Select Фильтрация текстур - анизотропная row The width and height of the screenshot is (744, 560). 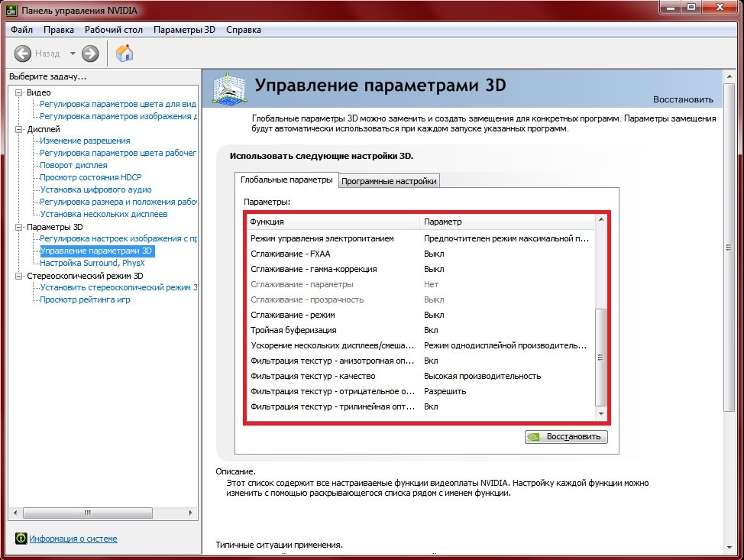coord(420,361)
